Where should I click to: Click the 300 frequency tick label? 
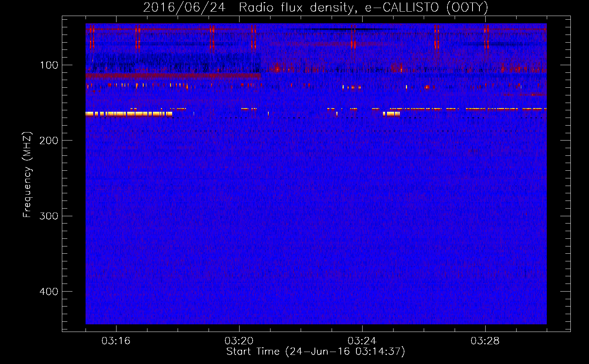[x=49, y=216]
